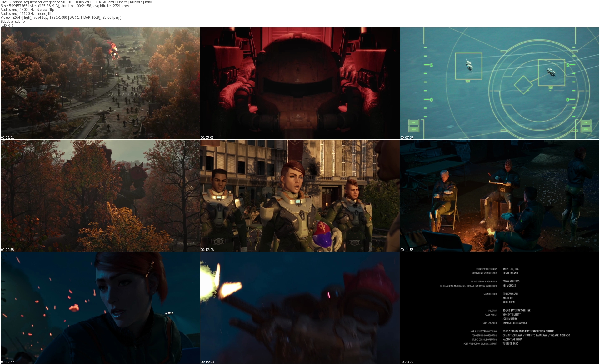
Task: Click the diamond reticle in the HUD
Action: click(523, 85)
